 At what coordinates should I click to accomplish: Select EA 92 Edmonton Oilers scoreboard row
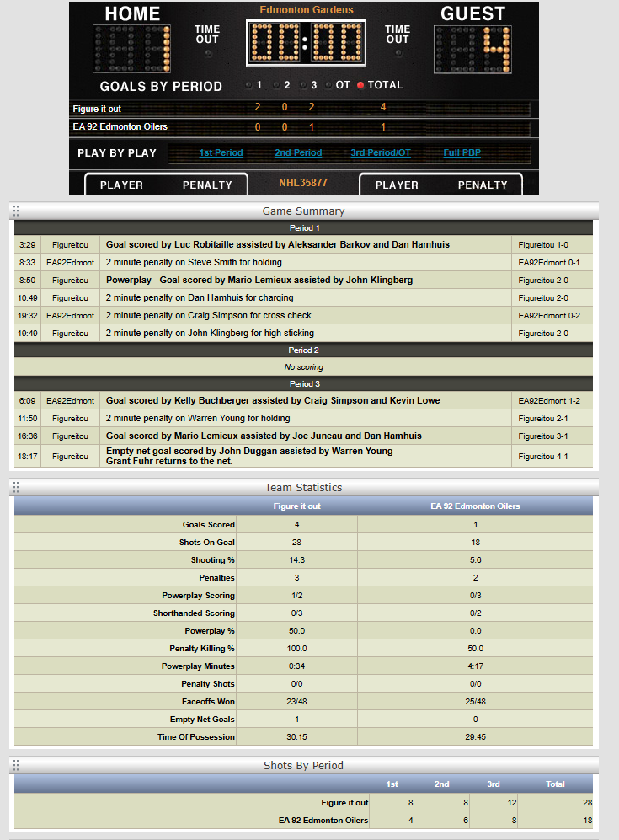(304, 127)
